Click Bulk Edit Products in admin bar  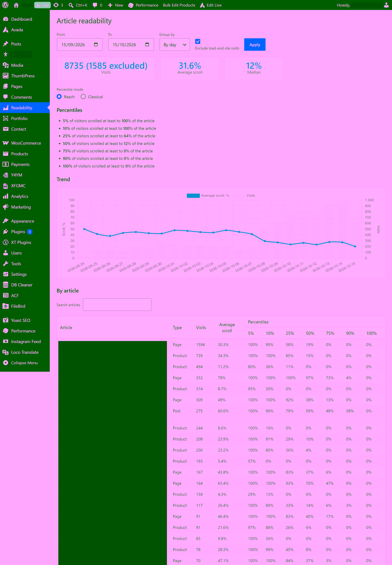tap(179, 5)
